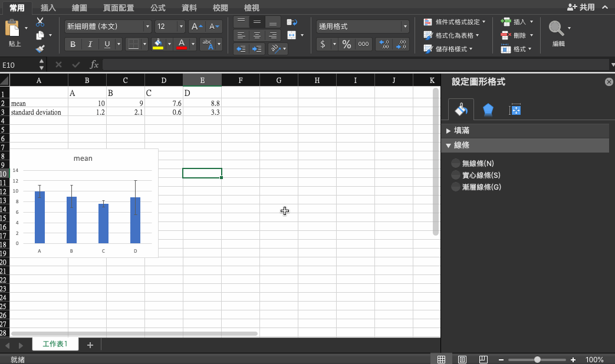Open the 校閱 ribbon tab
615x364 pixels.
220,8
